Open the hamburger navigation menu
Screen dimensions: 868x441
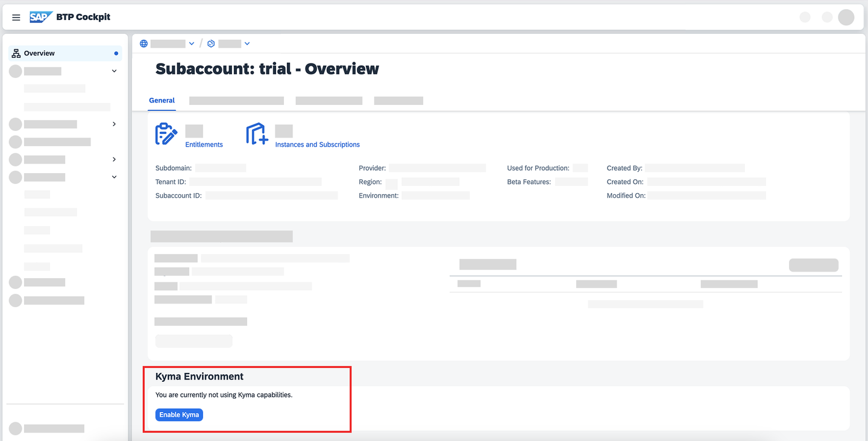[16, 17]
